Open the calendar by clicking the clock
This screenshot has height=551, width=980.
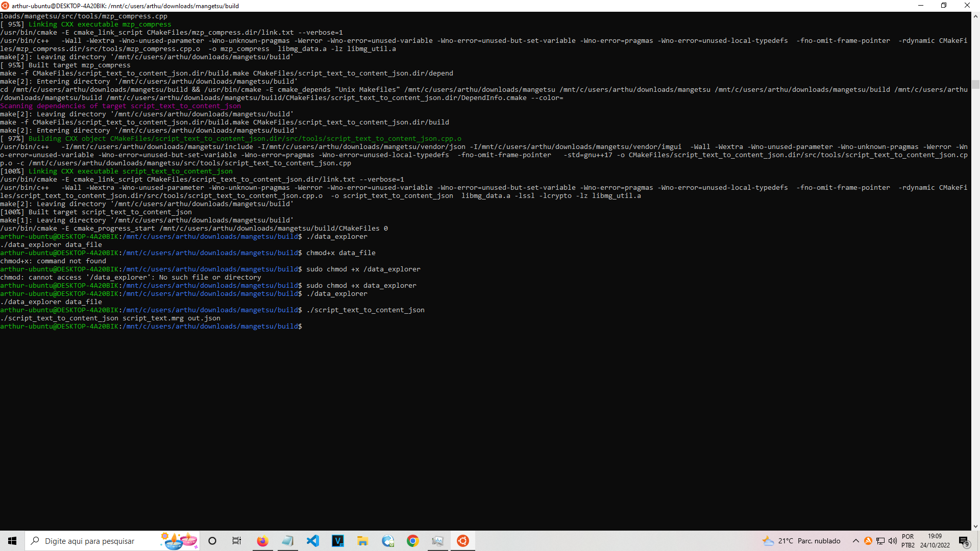(935, 541)
